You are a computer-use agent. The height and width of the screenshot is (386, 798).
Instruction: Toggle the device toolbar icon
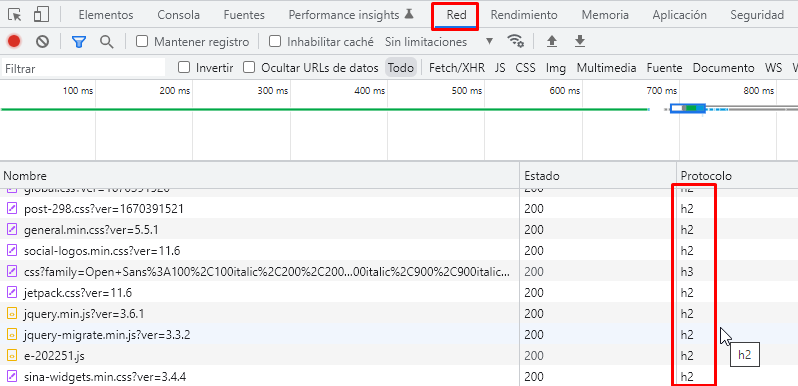(x=41, y=15)
